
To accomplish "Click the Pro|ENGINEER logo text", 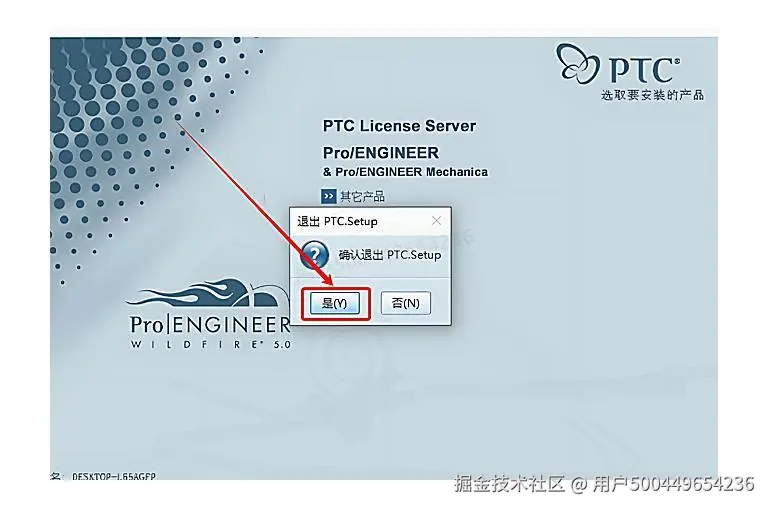I will coord(209,325).
